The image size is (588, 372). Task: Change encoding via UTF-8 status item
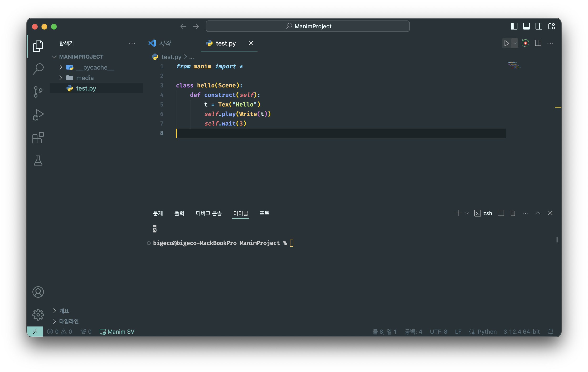[x=438, y=332]
